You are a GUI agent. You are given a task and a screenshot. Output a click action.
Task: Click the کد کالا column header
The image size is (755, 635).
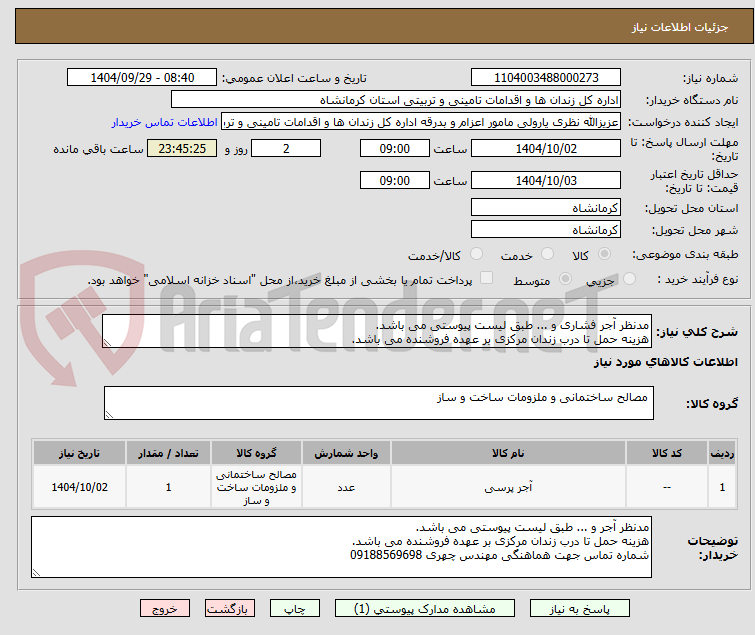tap(666, 453)
